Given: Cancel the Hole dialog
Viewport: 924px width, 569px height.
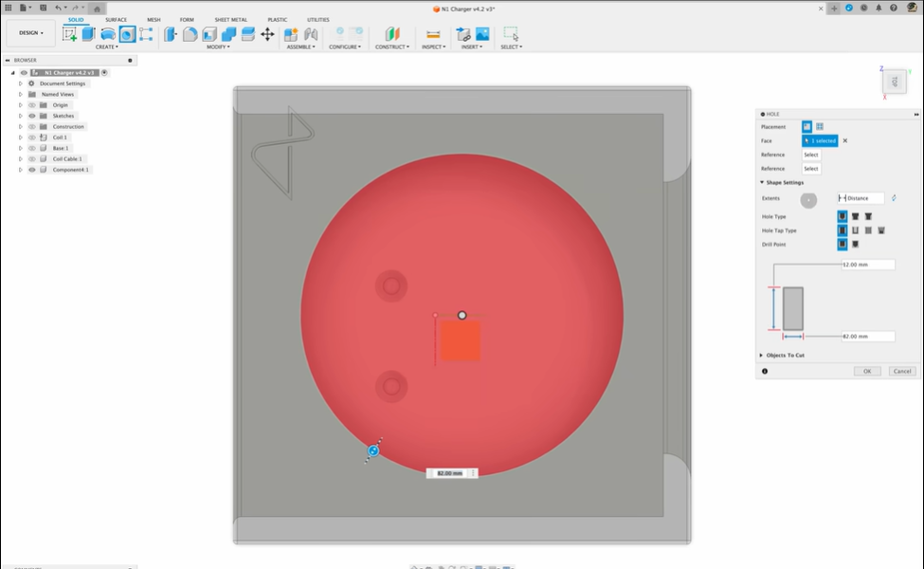Looking at the screenshot, I should [902, 371].
